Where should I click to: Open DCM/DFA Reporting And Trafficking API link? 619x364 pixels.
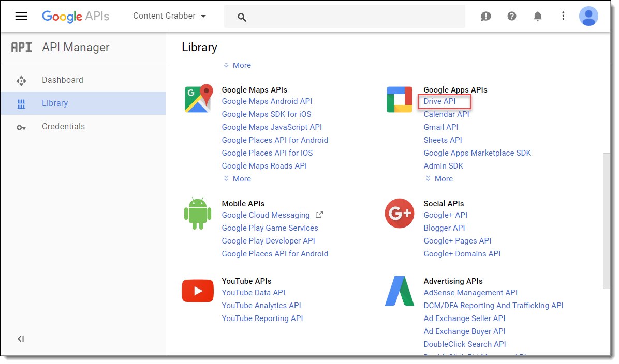[x=493, y=306]
